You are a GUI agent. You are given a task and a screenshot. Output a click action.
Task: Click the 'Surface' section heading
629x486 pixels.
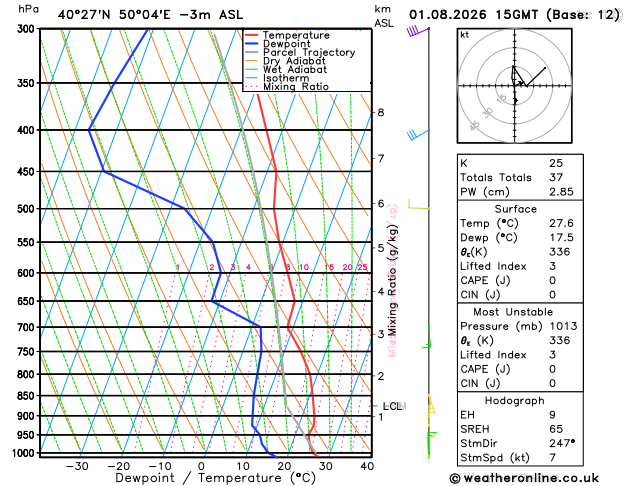515,209
